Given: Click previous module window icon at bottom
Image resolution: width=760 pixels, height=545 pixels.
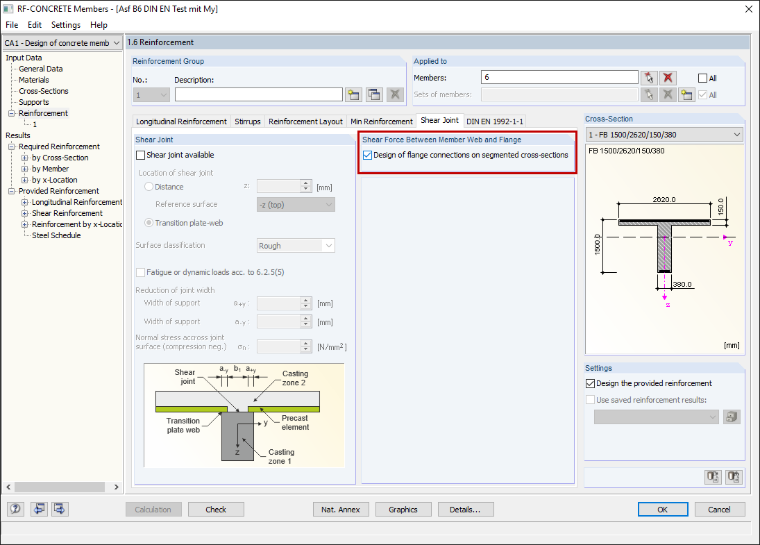Looking at the screenshot, I should [x=39, y=509].
